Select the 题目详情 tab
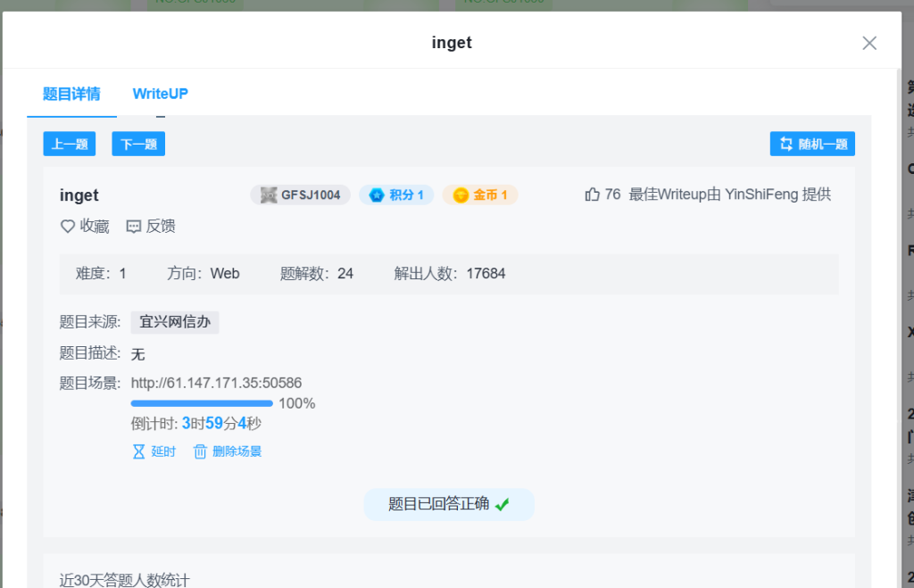This screenshot has width=914, height=588. coord(71,94)
